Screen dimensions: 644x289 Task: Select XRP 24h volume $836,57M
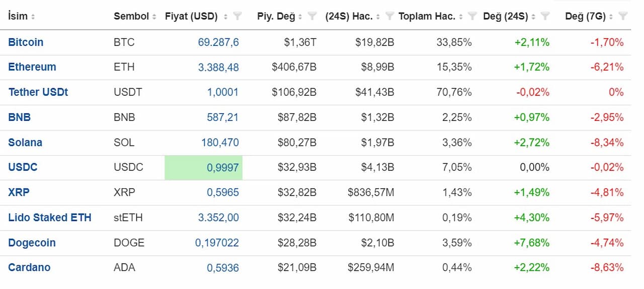[371, 192]
